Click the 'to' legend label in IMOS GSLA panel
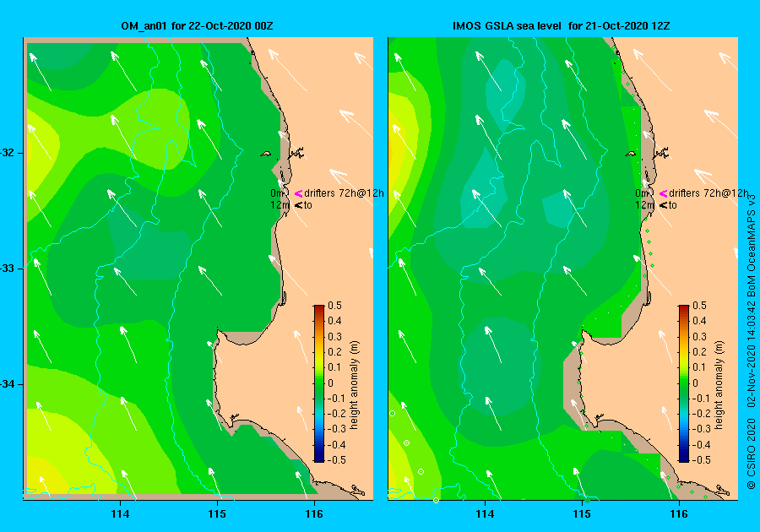This screenshot has width=760, height=532. click(x=673, y=205)
